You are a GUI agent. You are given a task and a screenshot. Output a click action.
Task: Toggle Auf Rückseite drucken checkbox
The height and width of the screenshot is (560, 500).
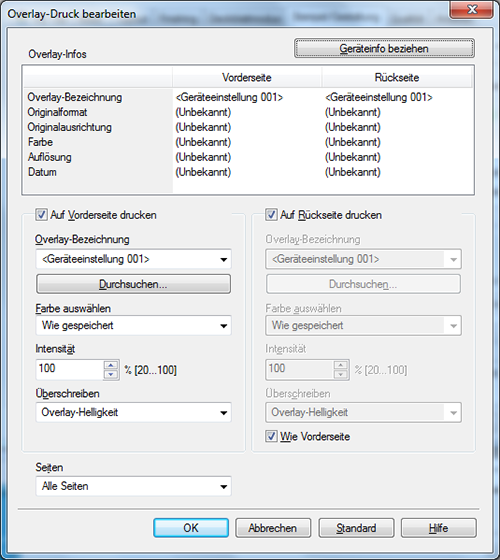271,215
